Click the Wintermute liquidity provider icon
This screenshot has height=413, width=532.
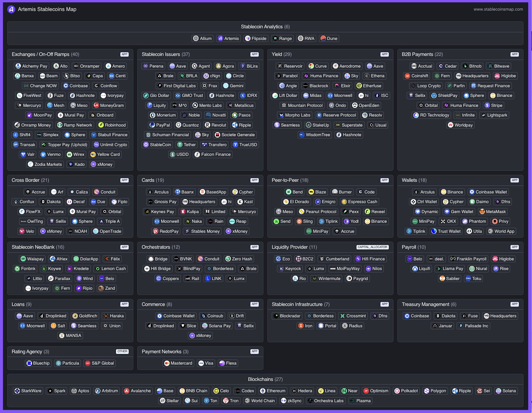[x=314, y=278]
